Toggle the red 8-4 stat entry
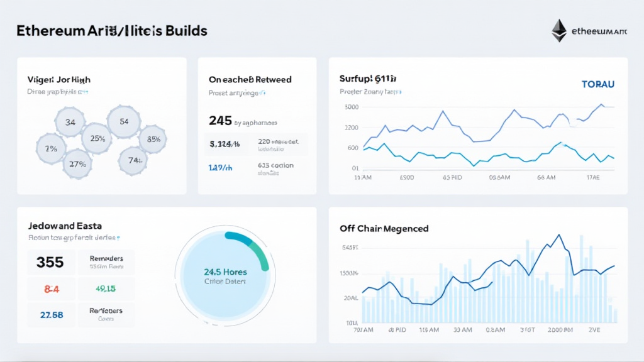Image resolution: width=644 pixels, height=362 pixels. (x=52, y=288)
